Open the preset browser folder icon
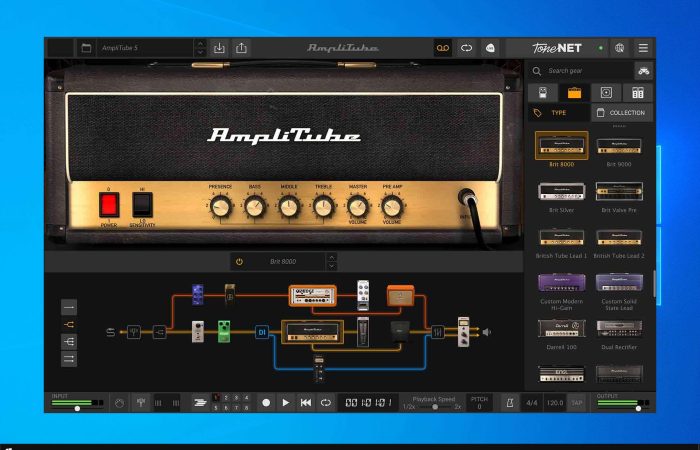The width and height of the screenshot is (700, 450). tap(86, 48)
